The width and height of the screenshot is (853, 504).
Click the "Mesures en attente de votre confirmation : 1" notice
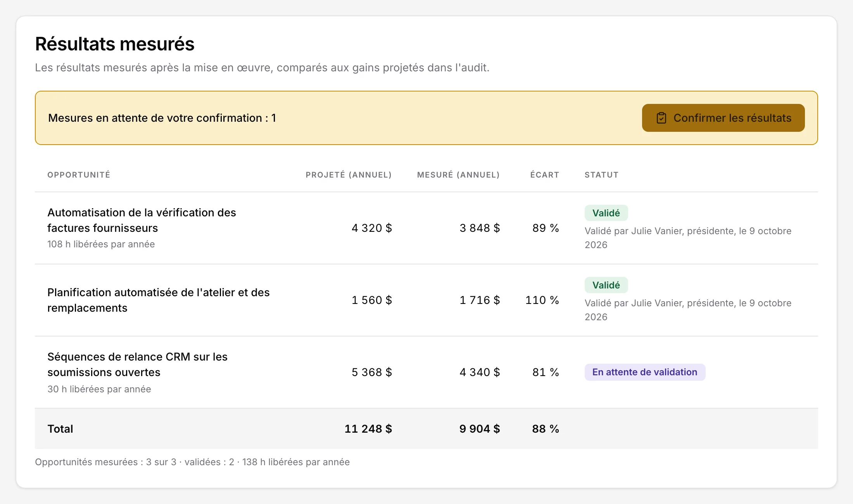pos(162,118)
